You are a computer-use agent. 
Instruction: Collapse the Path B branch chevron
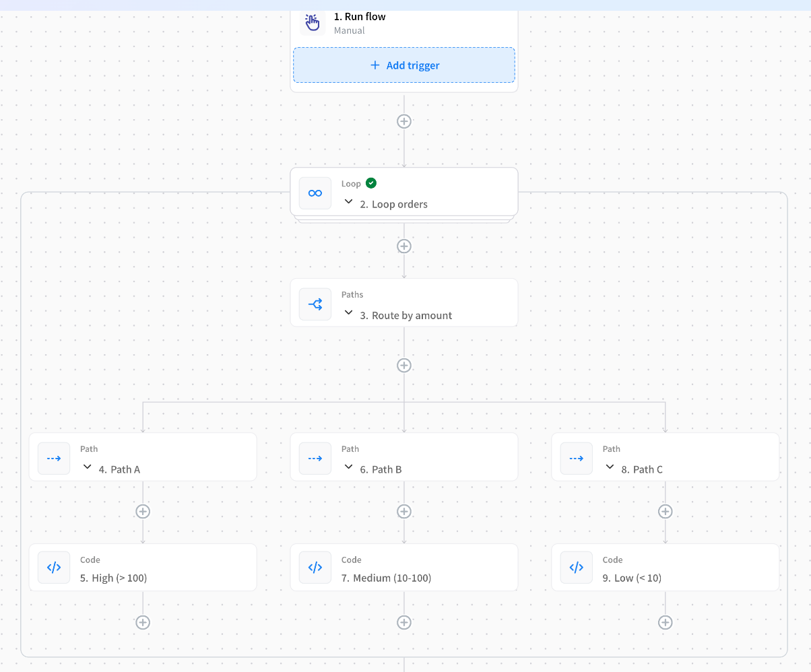pyautogui.click(x=348, y=467)
